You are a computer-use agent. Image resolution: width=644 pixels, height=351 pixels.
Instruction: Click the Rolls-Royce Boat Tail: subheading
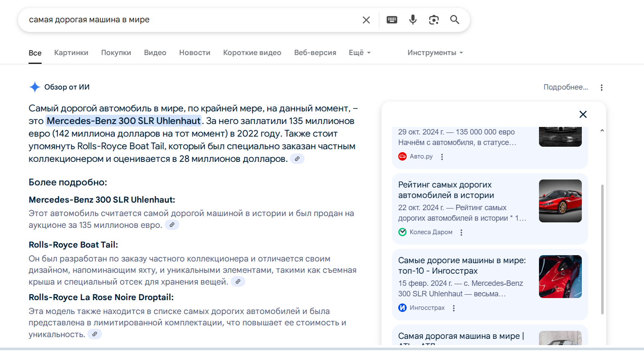[x=74, y=245]
